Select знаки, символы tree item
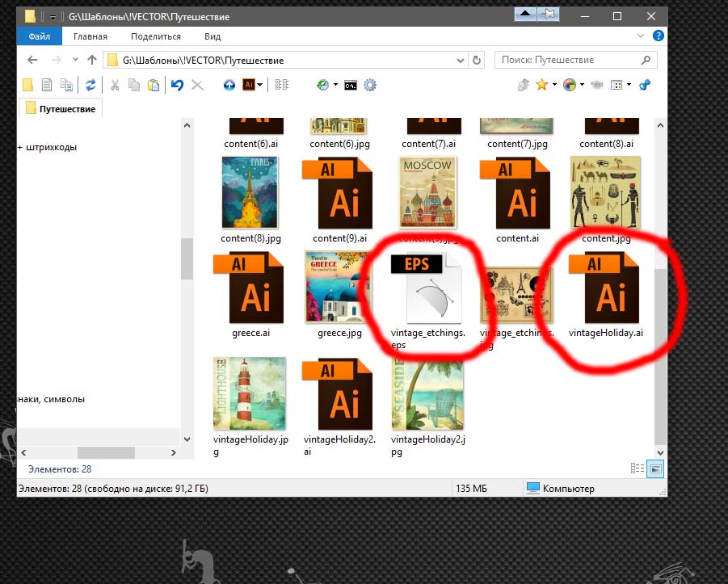Image resolution: width=728 pixels, height=584 pixels. [51, 399]
